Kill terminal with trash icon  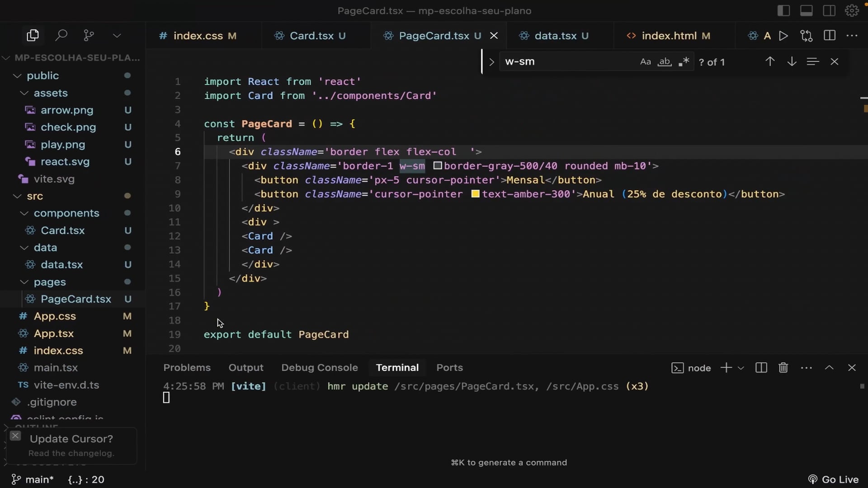783,368
